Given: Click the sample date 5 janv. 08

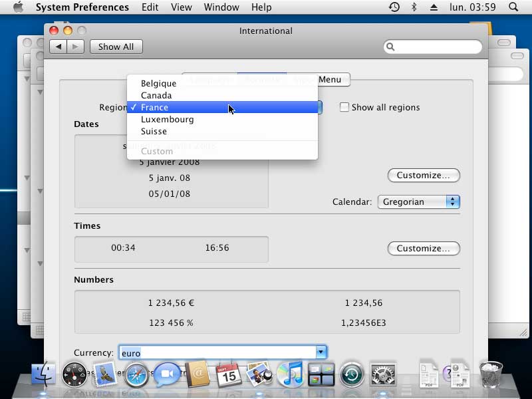Looking at the screenshot, I should pos(170,178).
